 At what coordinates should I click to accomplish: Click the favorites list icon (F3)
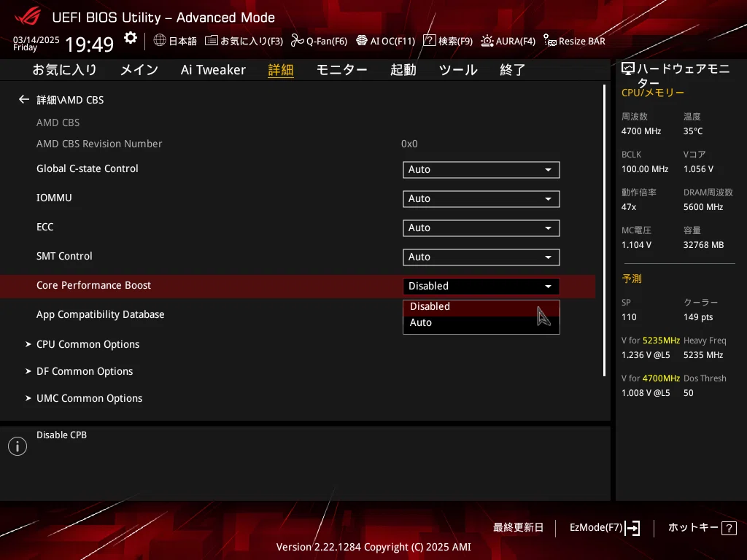(x=212, y=41)
